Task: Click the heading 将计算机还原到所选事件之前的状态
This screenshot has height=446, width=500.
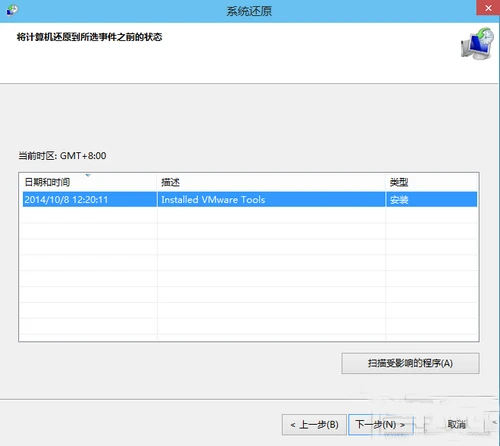Action: (x=89, y=37)
